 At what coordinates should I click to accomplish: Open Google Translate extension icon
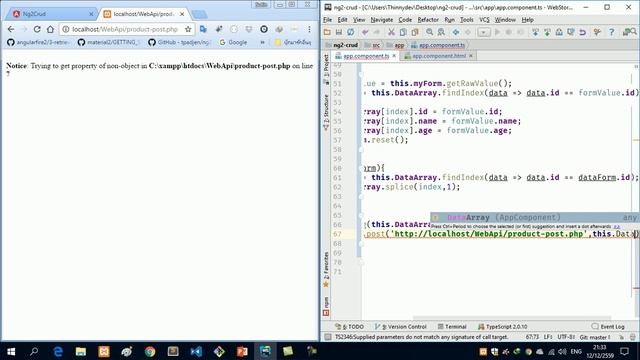203,29
